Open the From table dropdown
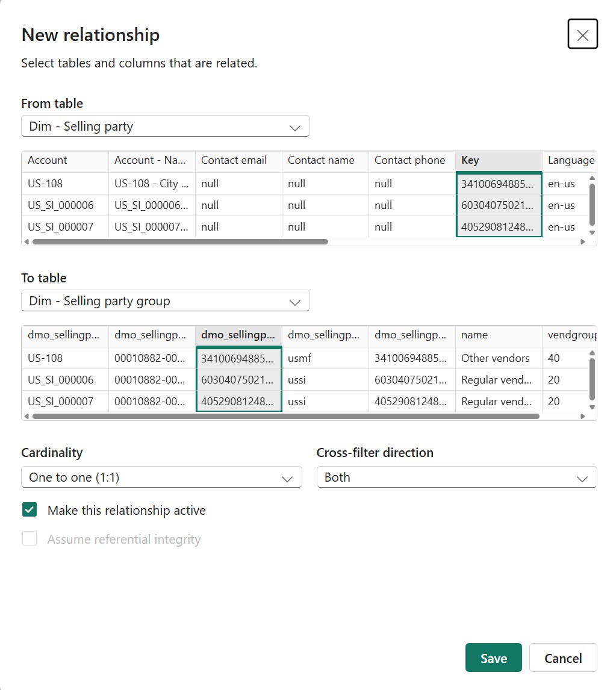This screenshot has width=616, height=690. [x=166, y=126]
